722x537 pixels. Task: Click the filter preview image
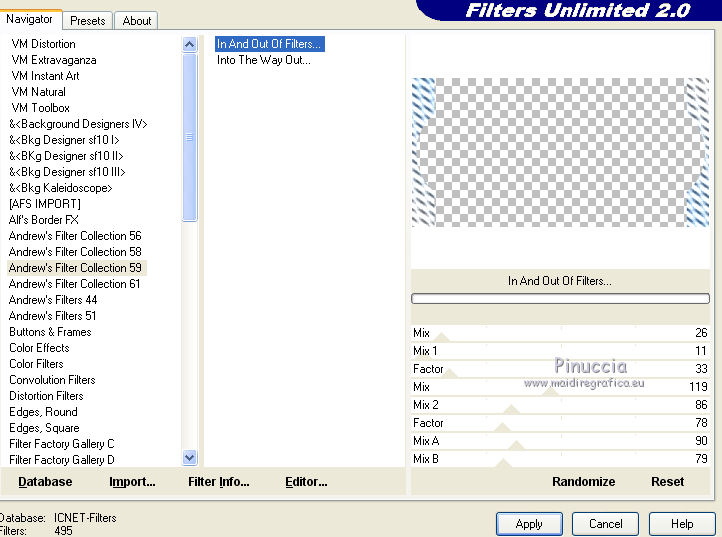(560, 152)
